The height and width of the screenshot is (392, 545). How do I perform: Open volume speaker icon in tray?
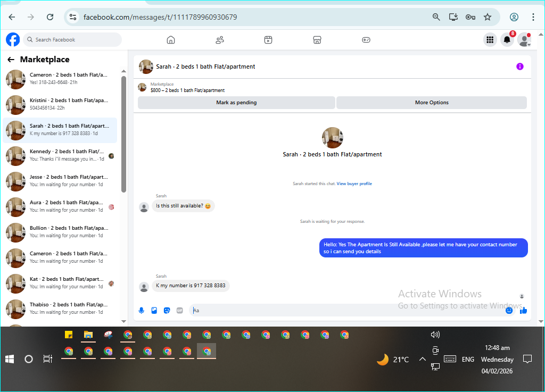click(x=435, y=335)
